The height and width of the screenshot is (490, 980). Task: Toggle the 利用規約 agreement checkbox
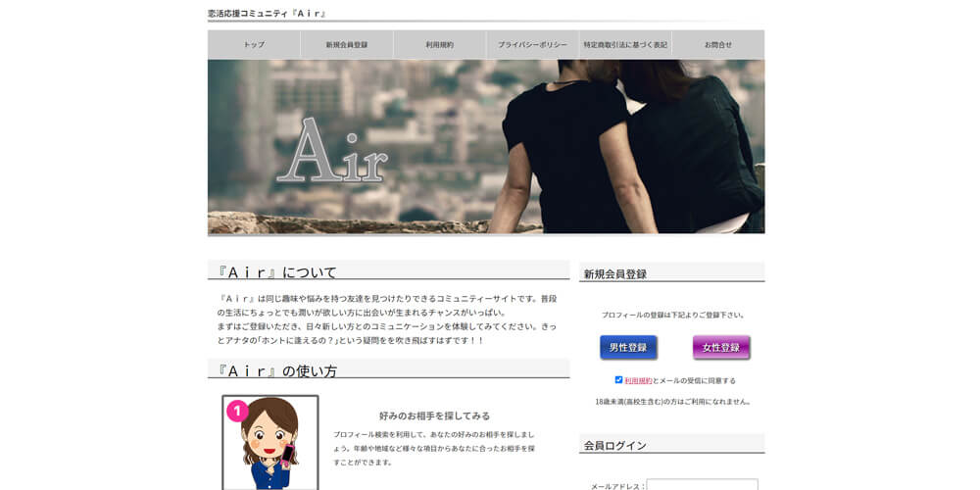pyautogui.click(x=618, y=379)
